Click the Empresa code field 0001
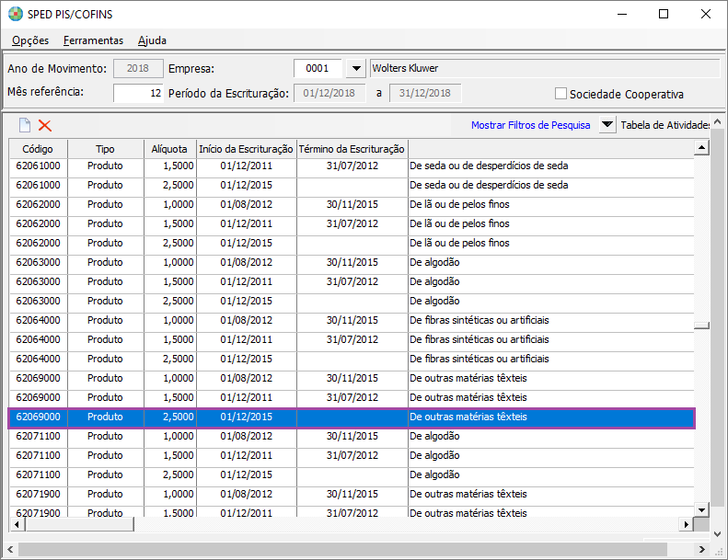Screen dimensions: 728x560 [318, 69]
